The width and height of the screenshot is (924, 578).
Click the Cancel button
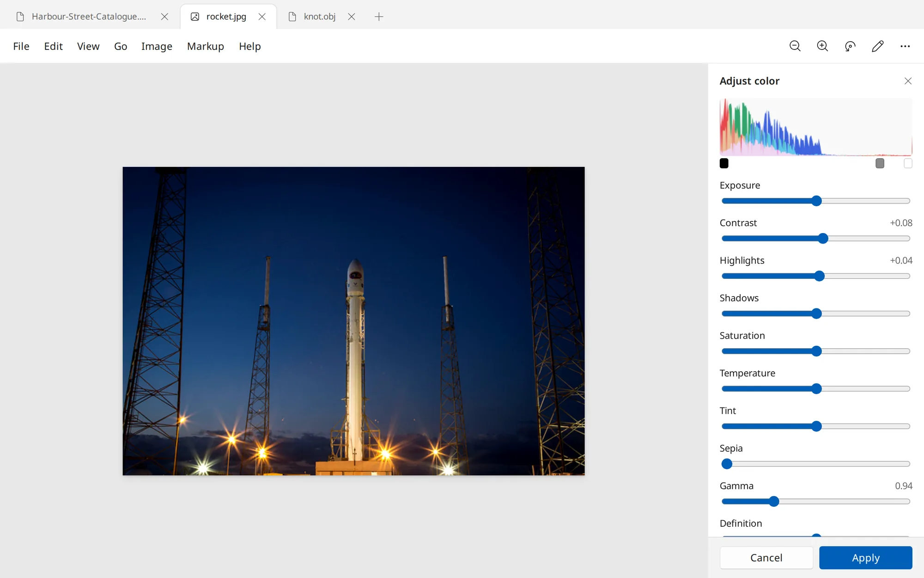tap(766, 558)
